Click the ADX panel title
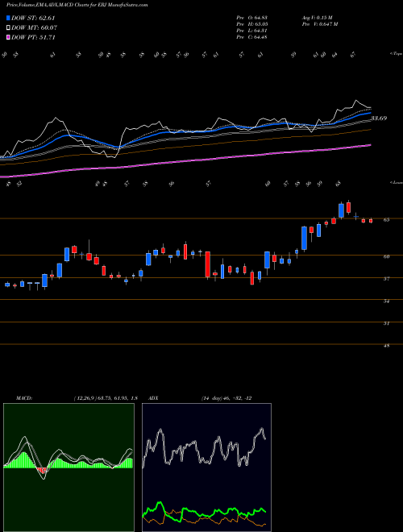403x532 pixels. (153, 398)
